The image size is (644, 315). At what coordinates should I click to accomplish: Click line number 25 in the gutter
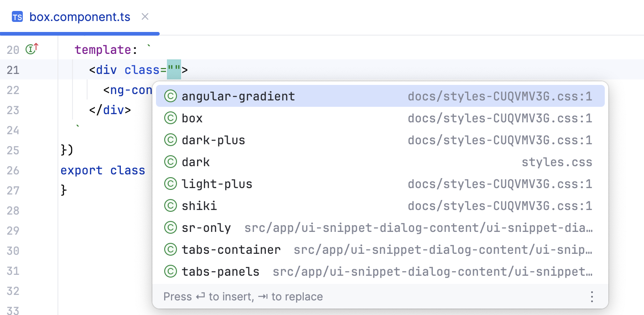click(x=14, y=150)
